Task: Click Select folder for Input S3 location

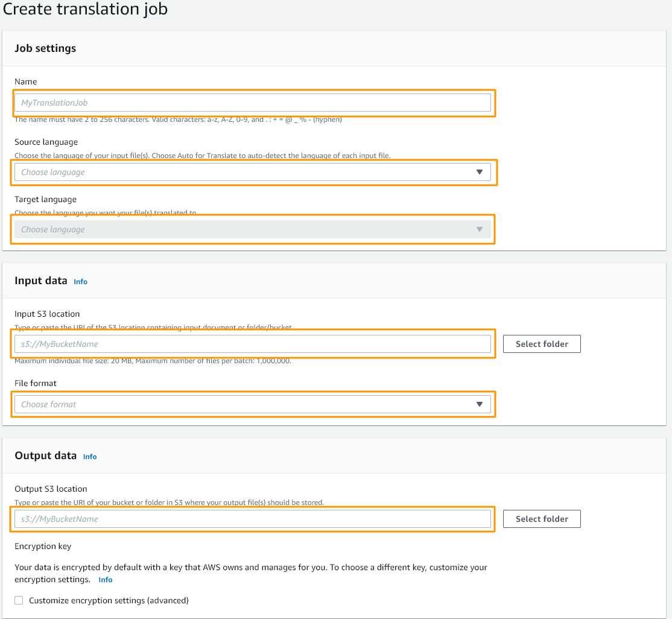Action: point(541,344)
